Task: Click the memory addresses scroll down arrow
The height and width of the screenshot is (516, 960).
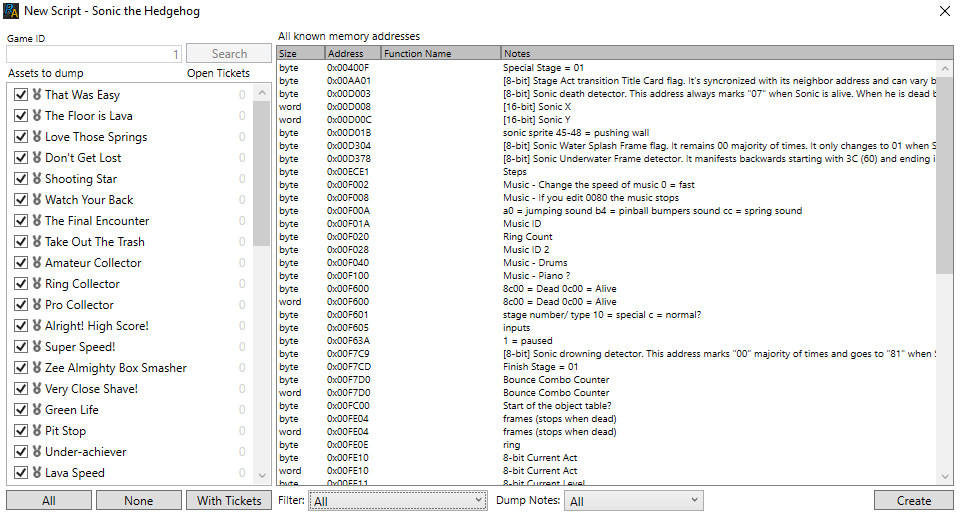Action: tap(945, 476)
